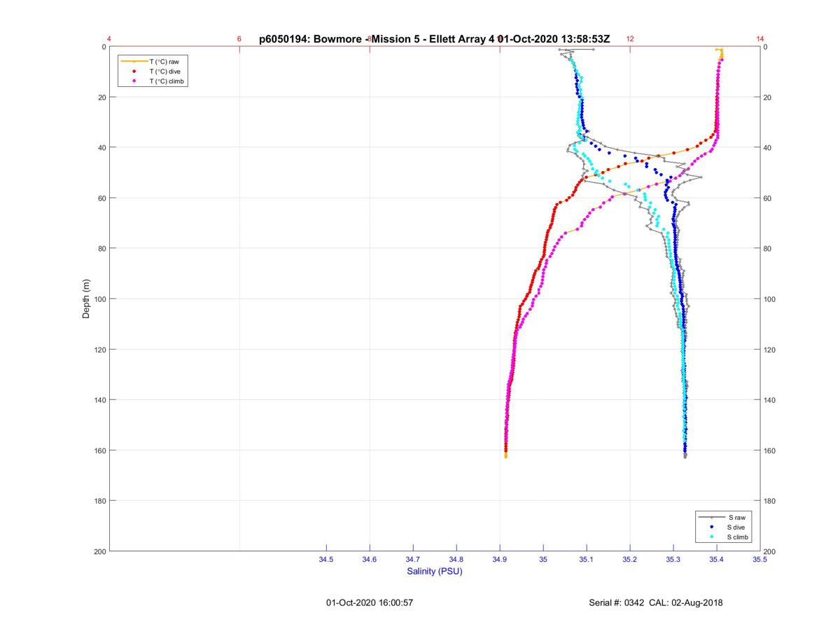Click the orange T raw marker at profile bottom

(x=505, y=456)
